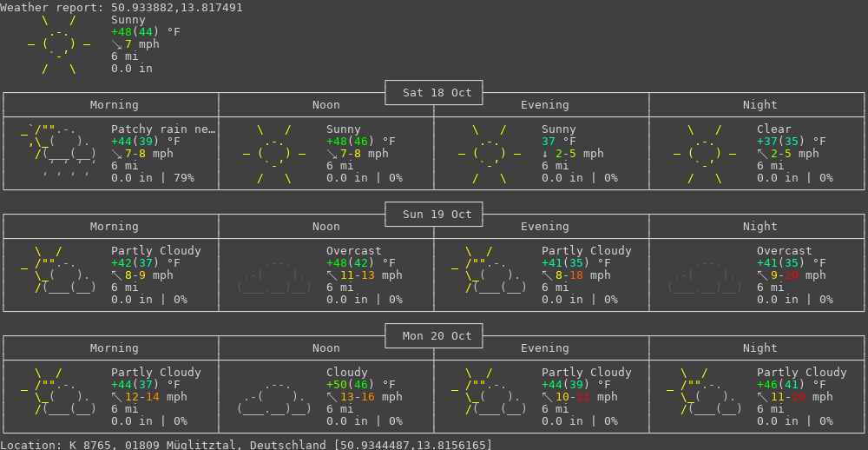Viewport: 868px width, 450px height.
Task: Click the sunny icon for Saturday evening
Action: (x=490, y=154)
